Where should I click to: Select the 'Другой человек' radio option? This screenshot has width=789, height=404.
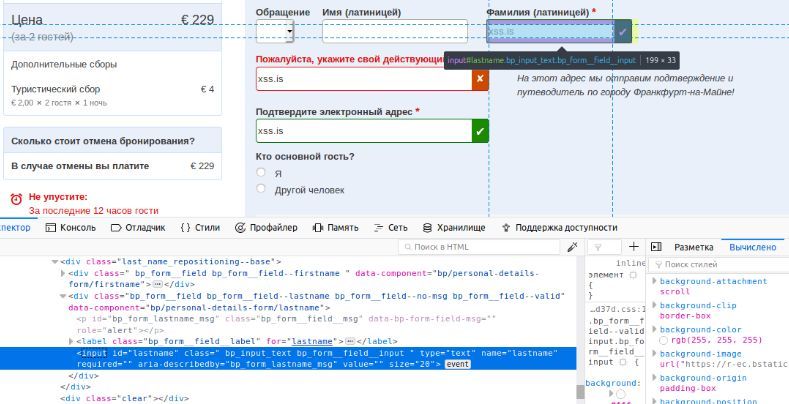(x=261, y=189)
